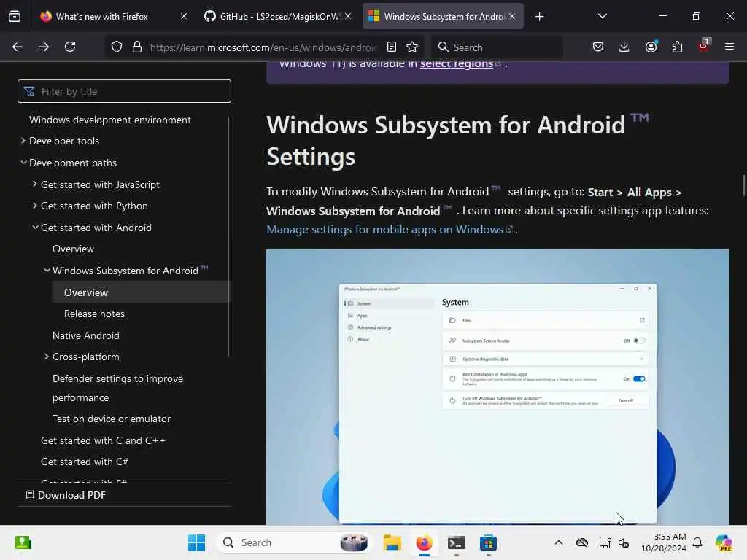Open Microsoft Store from taskbar
The height and width of the screenshot is (560, 747).
click(x=488, y=542)
